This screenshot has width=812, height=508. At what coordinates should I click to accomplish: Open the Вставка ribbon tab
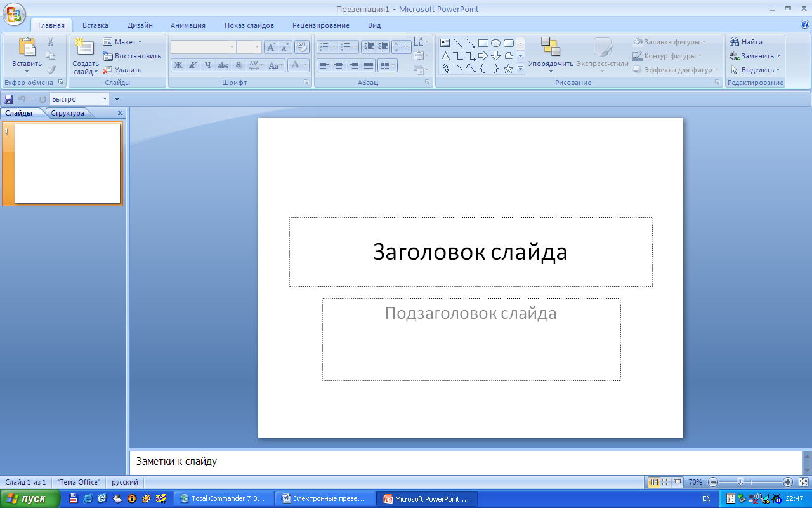coord(95,25)
